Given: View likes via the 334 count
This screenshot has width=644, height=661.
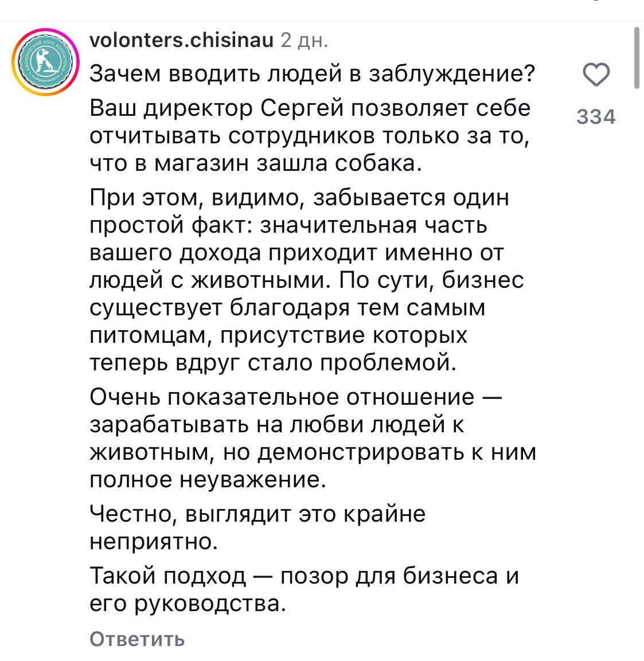Looking at the screenshot, I should coord(596,117).
